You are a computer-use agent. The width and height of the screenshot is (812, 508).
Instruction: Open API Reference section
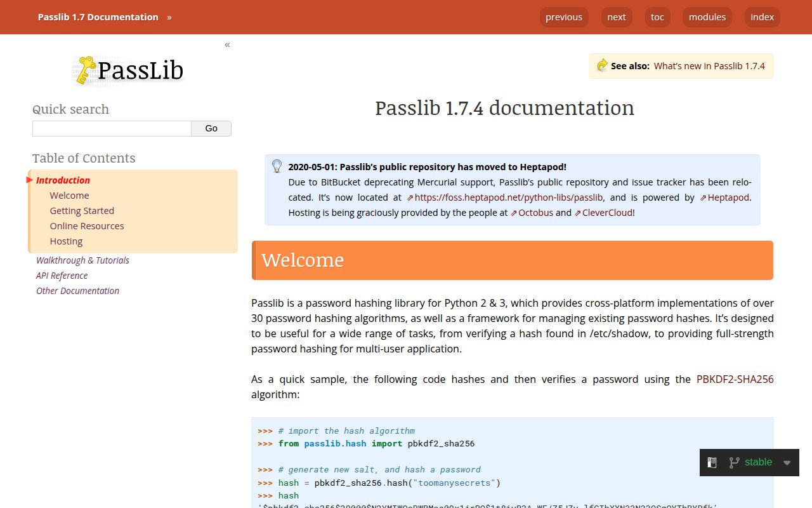(x=62, y=276)
